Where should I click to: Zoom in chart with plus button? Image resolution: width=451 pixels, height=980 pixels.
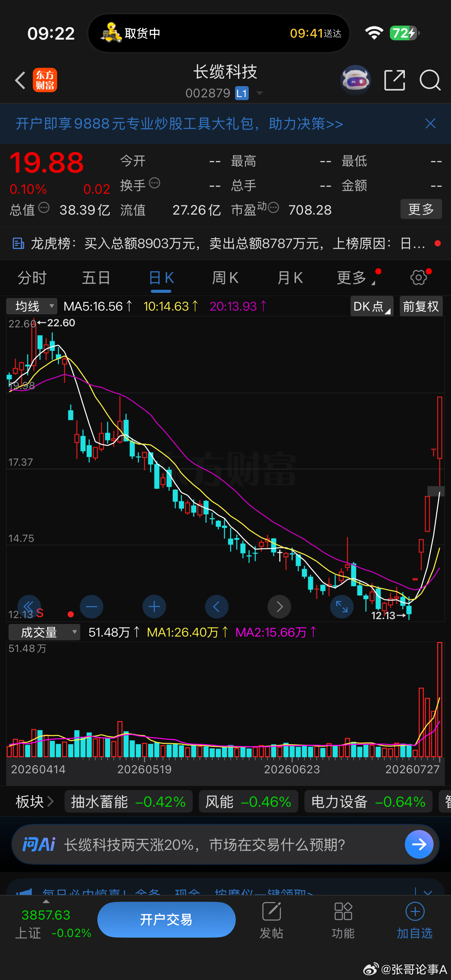[x=154, y=607]
